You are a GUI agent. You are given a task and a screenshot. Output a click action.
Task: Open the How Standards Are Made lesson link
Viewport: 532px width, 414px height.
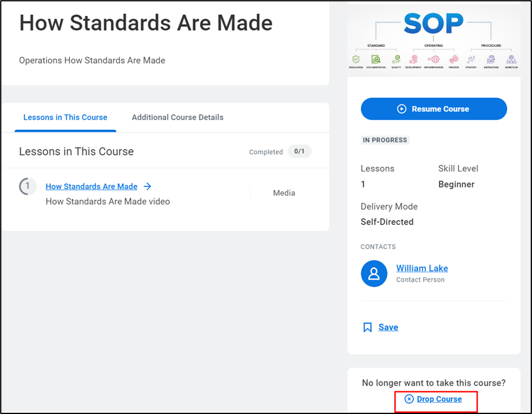(x=91, y=186)
